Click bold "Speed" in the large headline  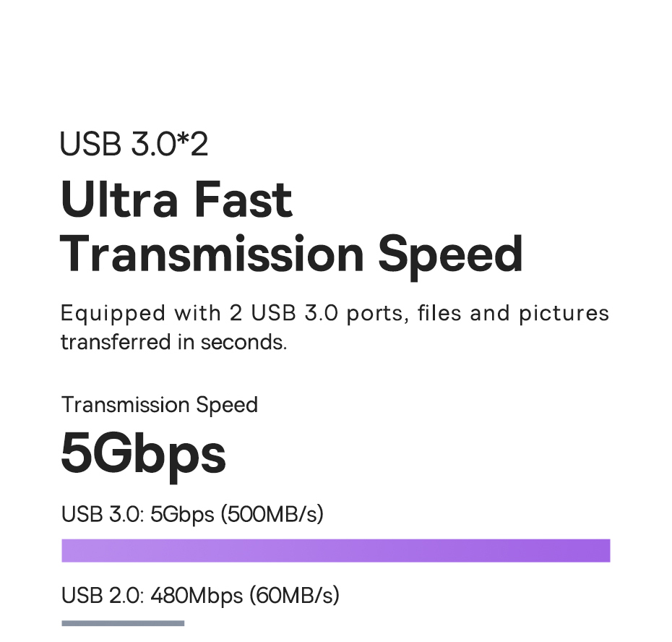click(x=450, y=254)
